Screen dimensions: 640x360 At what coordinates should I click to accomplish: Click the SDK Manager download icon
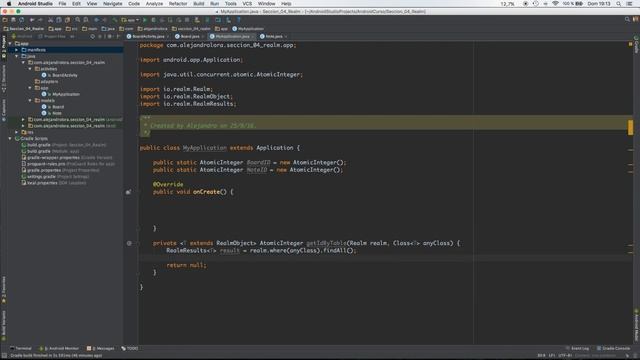tap(228, 20)
